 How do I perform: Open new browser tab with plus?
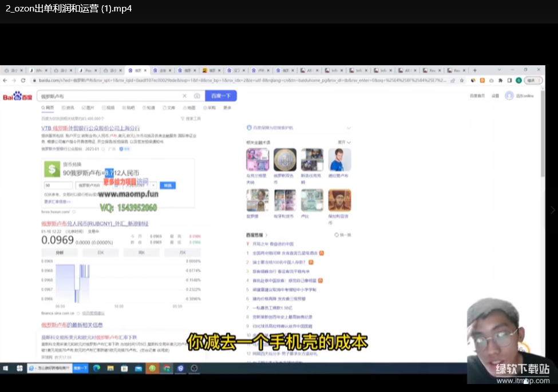474,70
